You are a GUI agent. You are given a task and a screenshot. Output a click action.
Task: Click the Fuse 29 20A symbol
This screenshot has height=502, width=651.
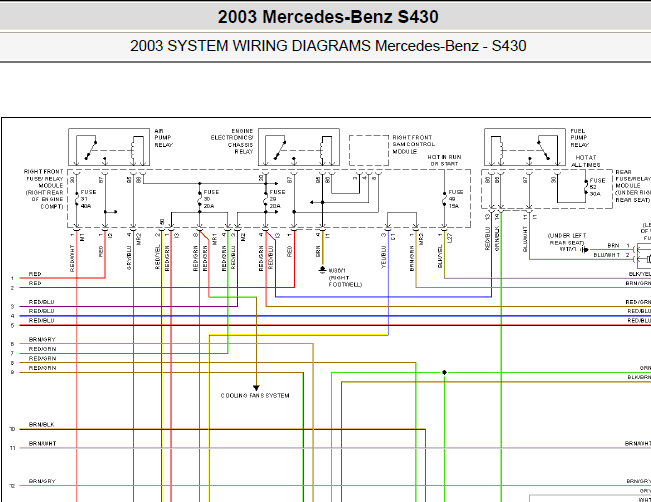click(x=266, y=199)
